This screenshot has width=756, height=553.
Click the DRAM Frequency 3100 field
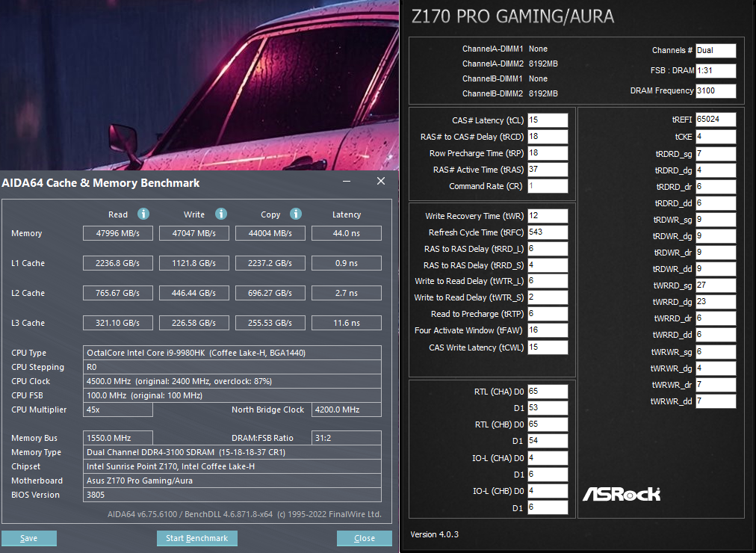pyautogui.click(x=716, y=91)
